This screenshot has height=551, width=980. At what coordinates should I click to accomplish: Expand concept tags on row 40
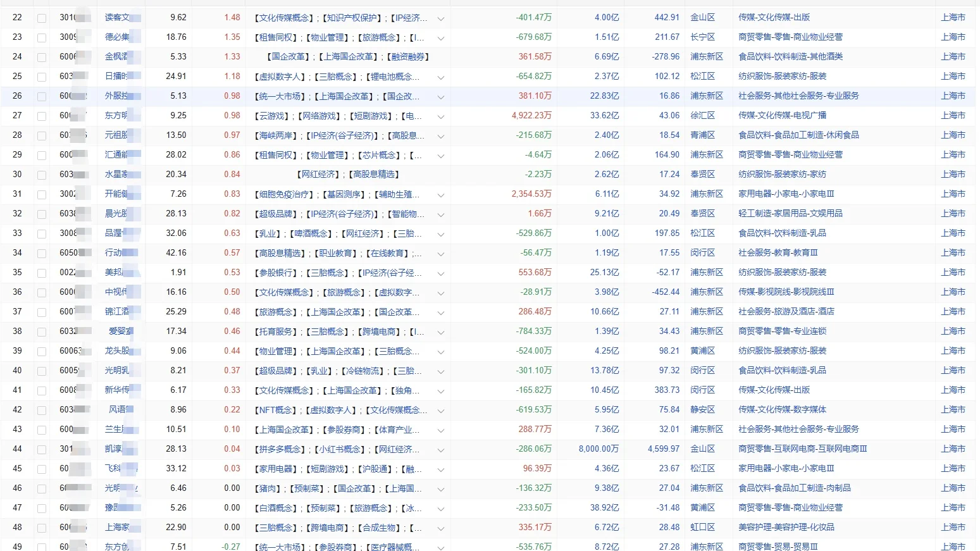(x=441, y=371)
